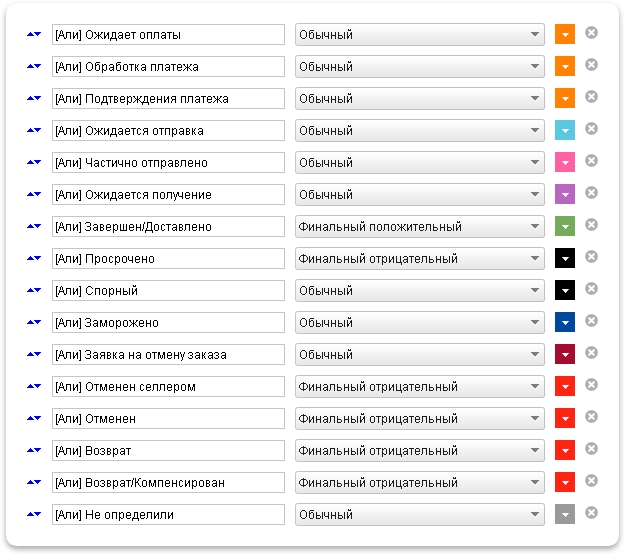625x555 pixels.
Task: Delete the "[Али] Заморожено" status row
Action: click(x=591, y=321)
